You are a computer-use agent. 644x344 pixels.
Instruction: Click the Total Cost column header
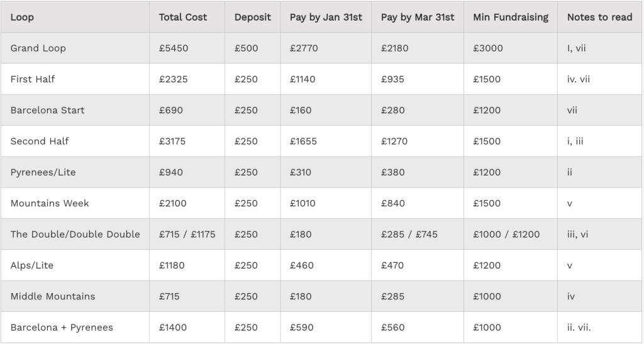click(183, 17)
